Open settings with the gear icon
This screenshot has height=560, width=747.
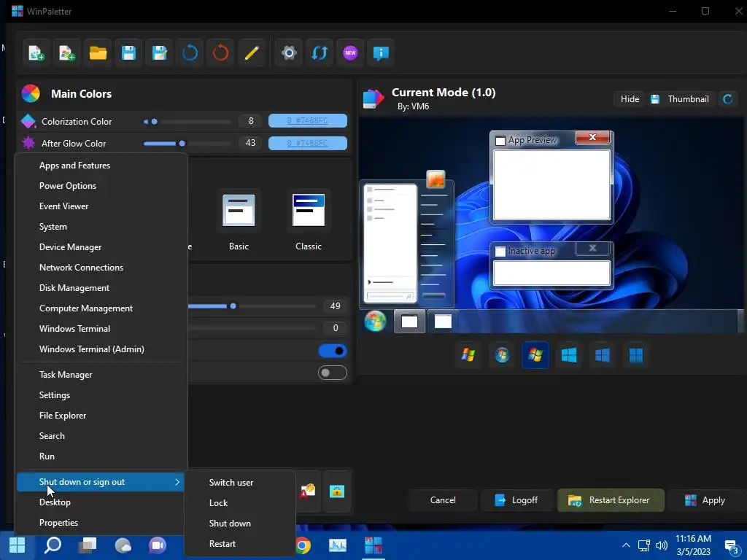[289, 52]
